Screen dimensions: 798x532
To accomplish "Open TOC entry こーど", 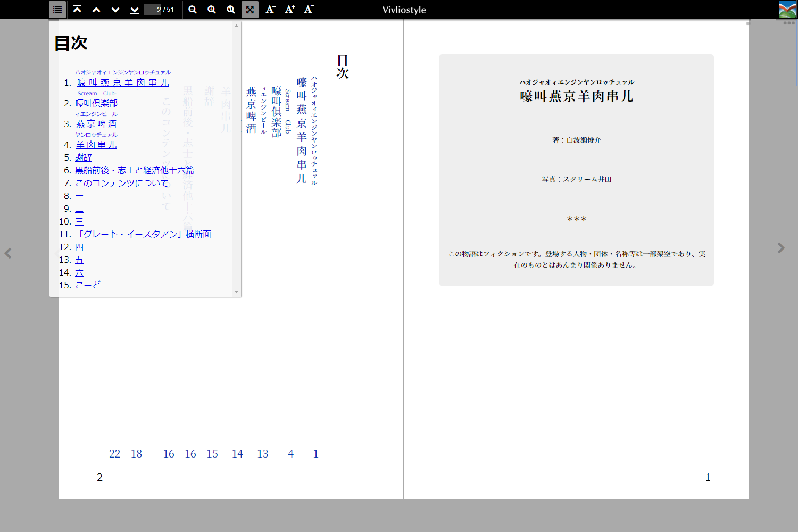I will [88, 285].
